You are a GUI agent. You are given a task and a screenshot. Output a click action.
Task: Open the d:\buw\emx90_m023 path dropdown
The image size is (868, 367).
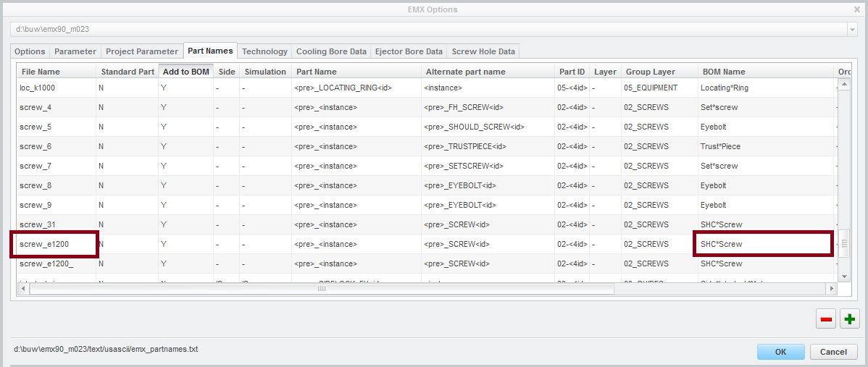click(851, 29)
